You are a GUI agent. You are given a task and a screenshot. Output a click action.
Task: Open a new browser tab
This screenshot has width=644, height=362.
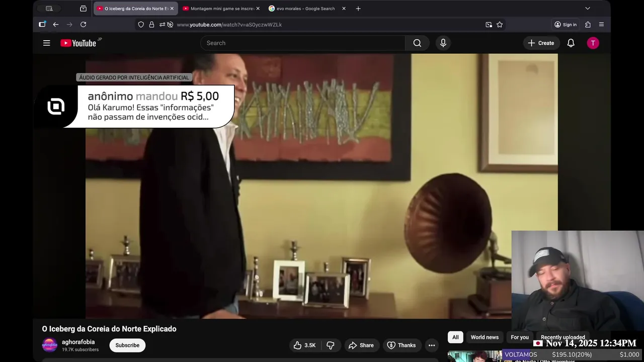tap(358, 9)
